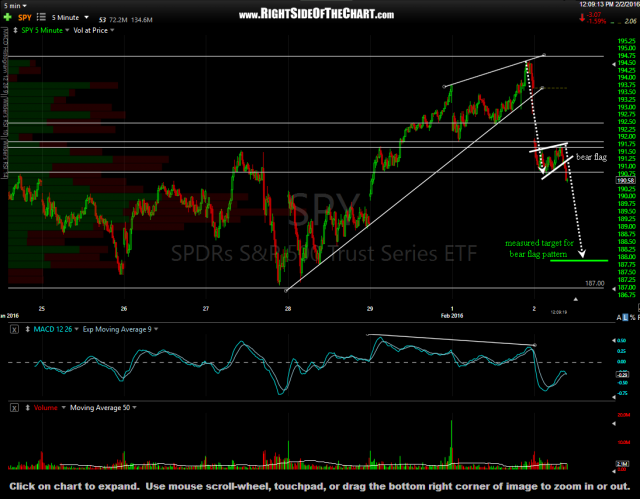640x499 pixels.
Task: Click the 134.6M average volume value
Action: coord(142,20)
